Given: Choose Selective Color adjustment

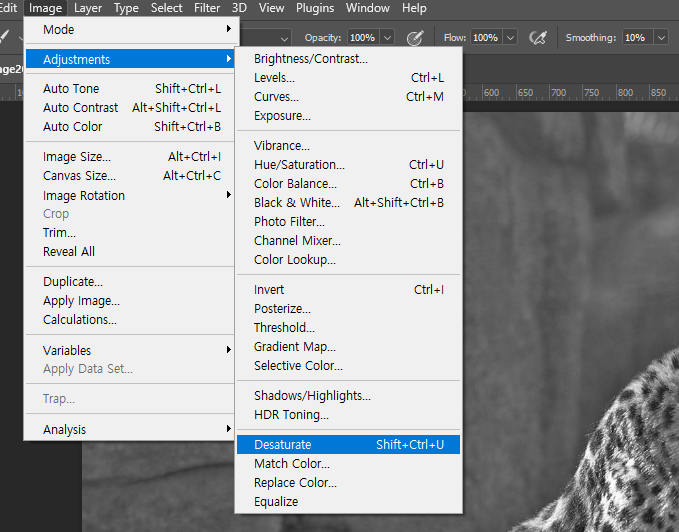Looking at the screenshot, I should 348,366.
